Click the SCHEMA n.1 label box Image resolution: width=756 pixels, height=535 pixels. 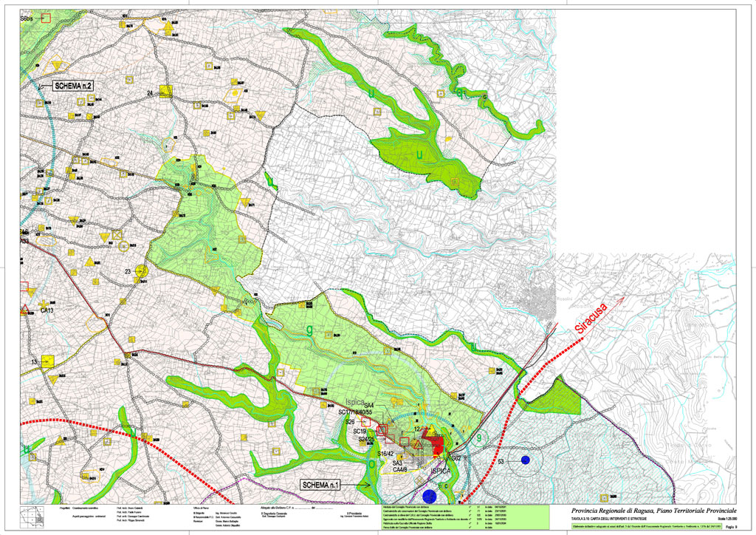click(331, 484)
